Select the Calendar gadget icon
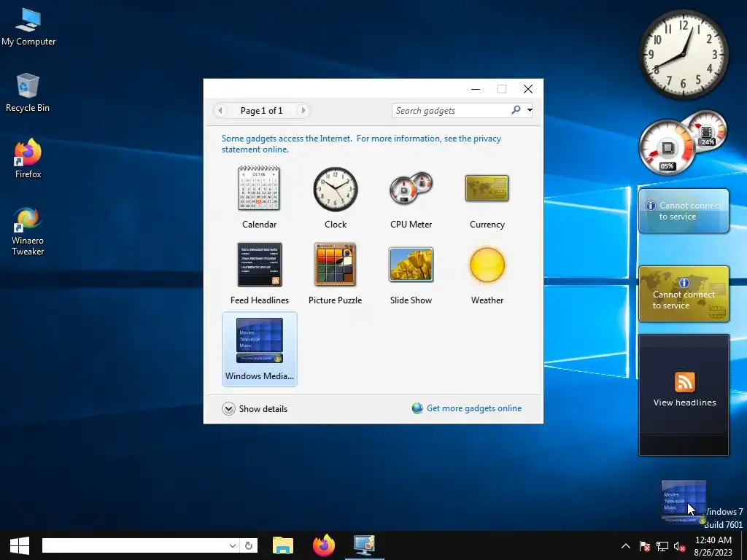Image resolution: width=747 pixels, height=560 pixels. 259,189
